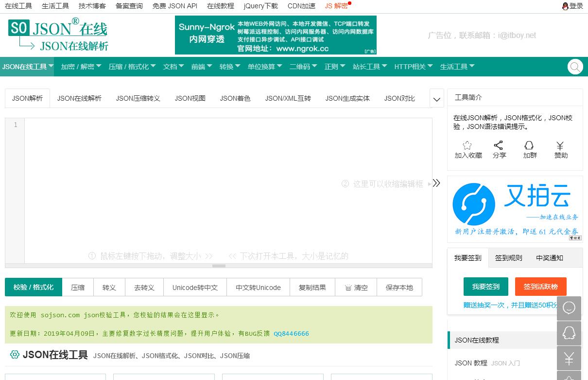The height and width of the screenshot is (380, 588).
Task: Expand more tabs with the chevron button
Action: (x=437, y=99)
